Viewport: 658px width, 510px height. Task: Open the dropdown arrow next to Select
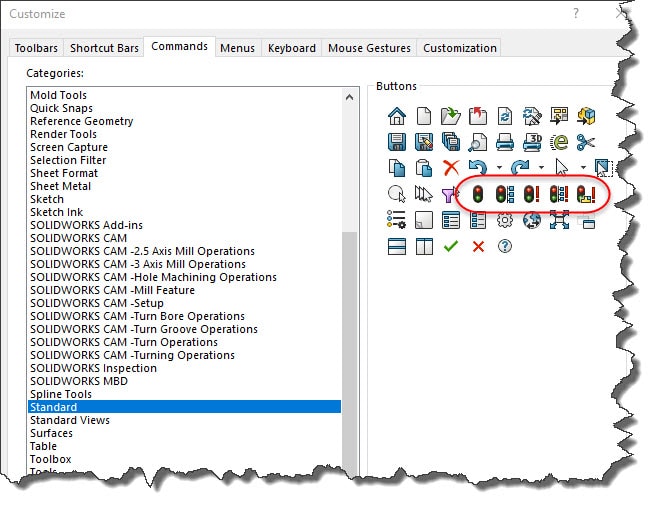583,167
